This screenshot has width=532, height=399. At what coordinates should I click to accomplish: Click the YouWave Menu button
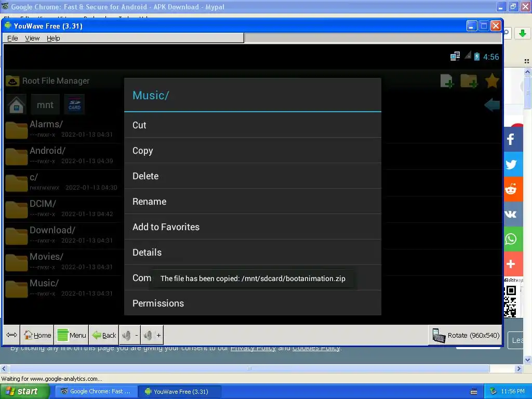(72, 335)
